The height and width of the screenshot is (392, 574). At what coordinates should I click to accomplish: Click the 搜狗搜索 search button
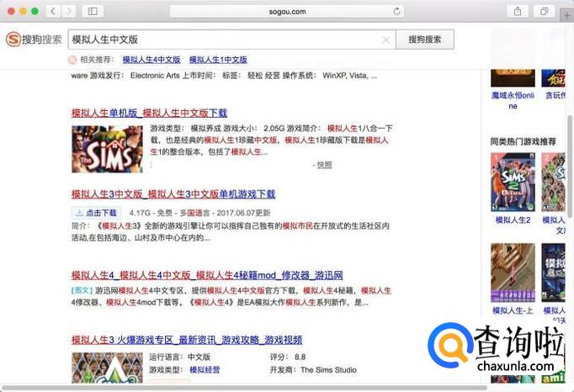point(425,40)
